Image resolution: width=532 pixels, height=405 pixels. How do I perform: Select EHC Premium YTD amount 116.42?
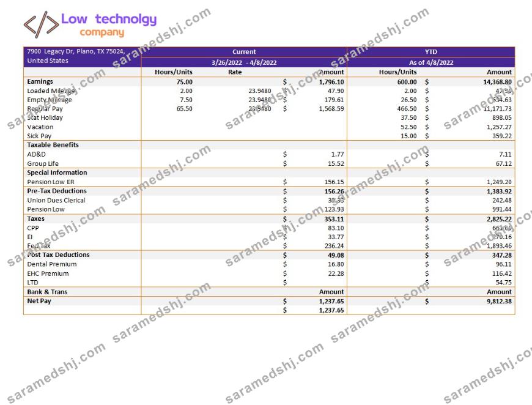tap(502, 273)
